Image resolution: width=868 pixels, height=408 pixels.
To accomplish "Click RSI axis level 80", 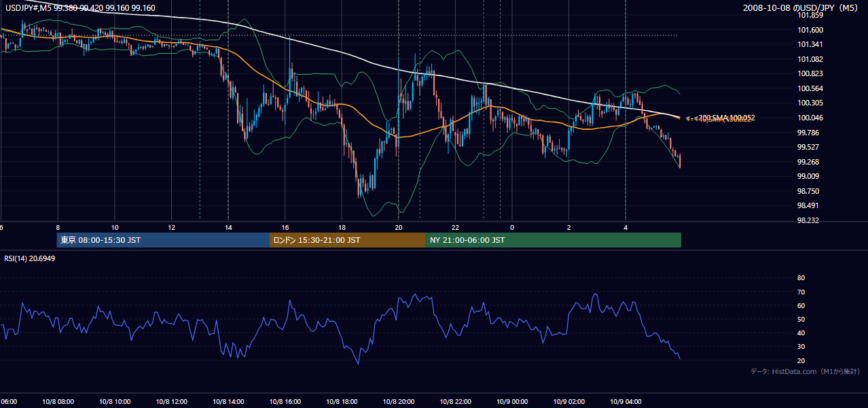I will coord(801,278).
